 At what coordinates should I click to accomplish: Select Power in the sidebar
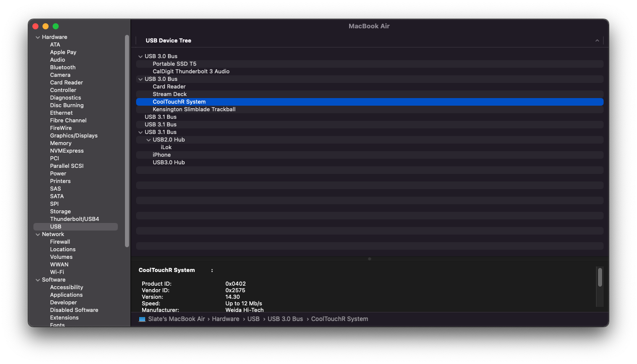coord(58,173)
